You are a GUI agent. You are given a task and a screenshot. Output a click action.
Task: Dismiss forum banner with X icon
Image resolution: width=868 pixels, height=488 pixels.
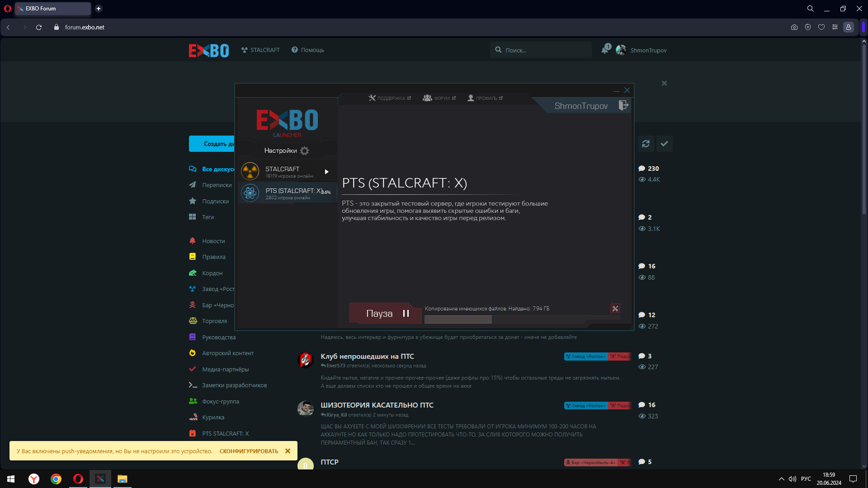[664, 83]
